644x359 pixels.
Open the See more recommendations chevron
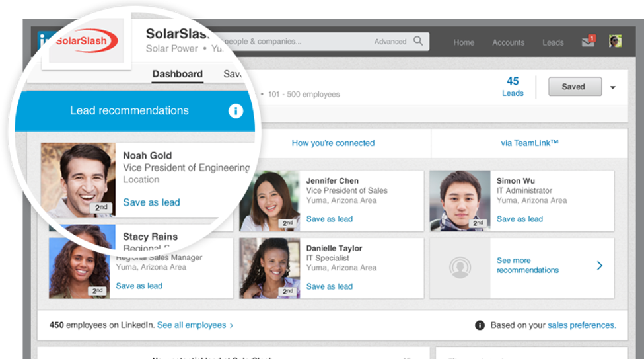tap(600, 266)
